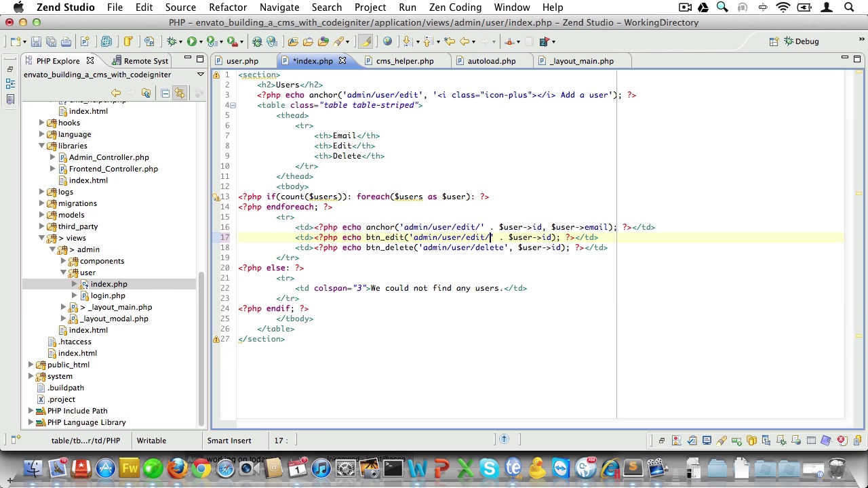
Task: Collapse the libraries folder
Action: (x=41, y=146)
